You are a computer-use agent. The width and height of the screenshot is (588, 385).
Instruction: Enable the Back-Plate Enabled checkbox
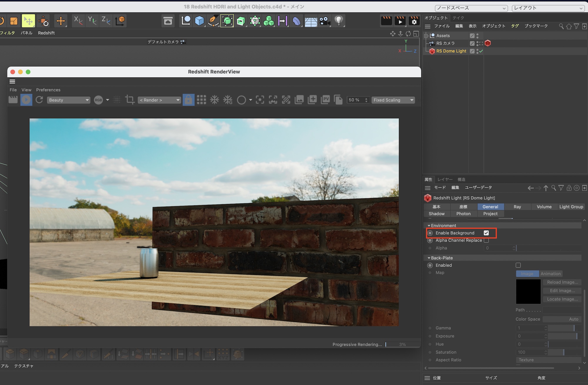pos(518,265)
